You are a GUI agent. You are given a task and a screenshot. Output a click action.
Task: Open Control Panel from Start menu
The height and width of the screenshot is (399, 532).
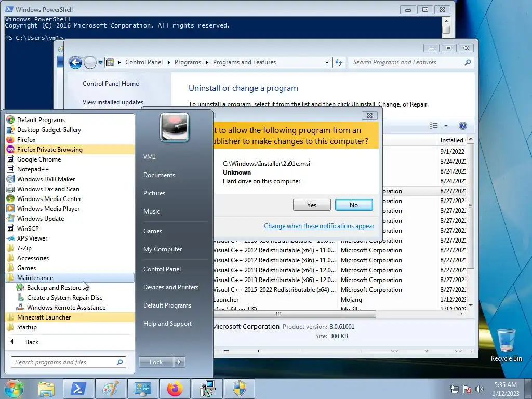162,269
